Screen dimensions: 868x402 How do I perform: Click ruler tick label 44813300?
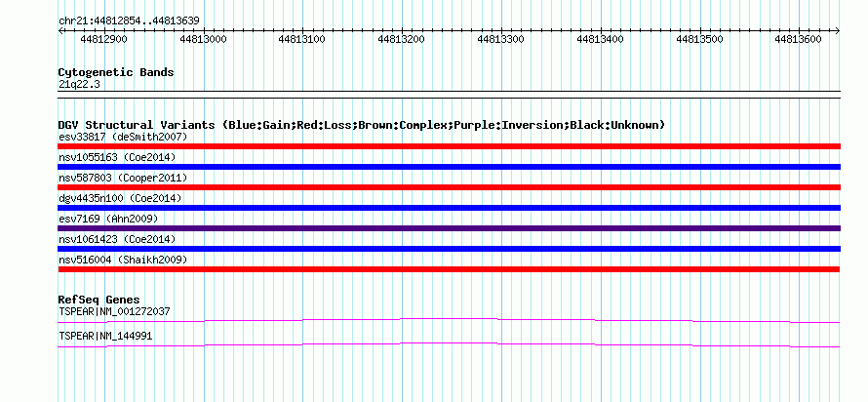click(500, 39)
